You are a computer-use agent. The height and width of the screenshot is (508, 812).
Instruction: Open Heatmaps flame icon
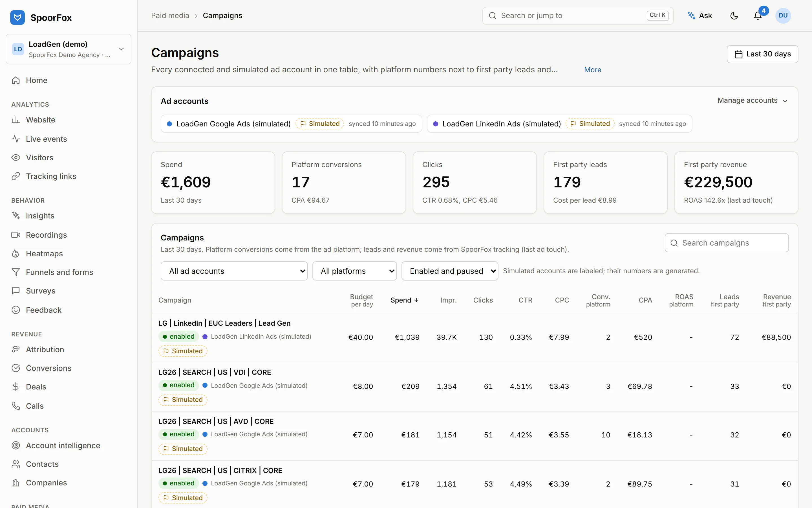(16, 254)
